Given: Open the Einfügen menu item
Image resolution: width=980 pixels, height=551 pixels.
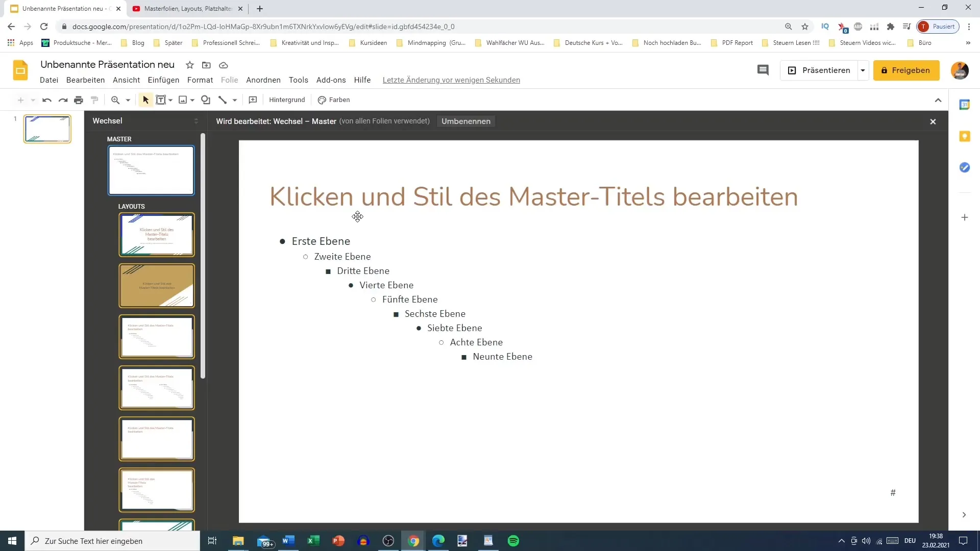Looking at the screenshot, I should [163, 80].
